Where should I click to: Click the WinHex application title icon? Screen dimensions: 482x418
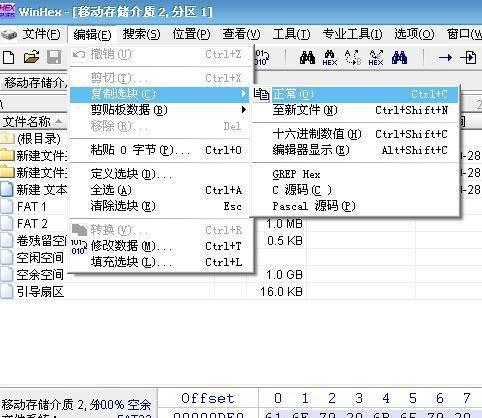point(7,10)
